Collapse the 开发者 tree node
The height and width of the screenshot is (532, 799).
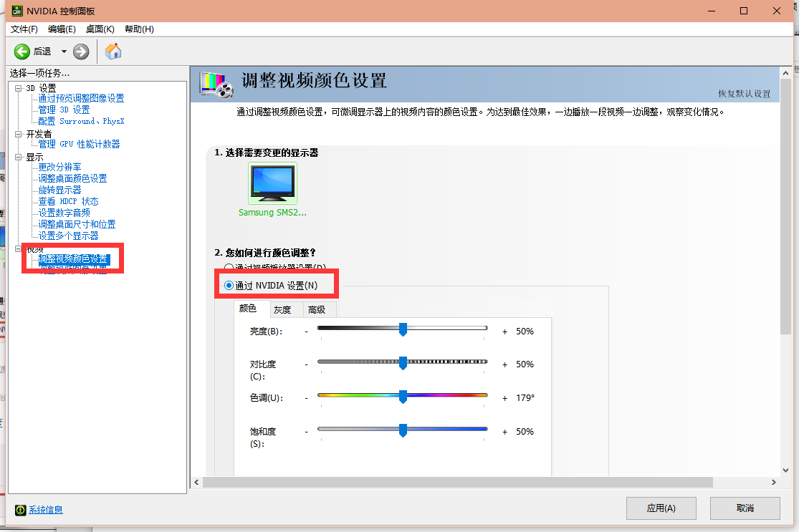pyautogui.click(x=19, y=134)
